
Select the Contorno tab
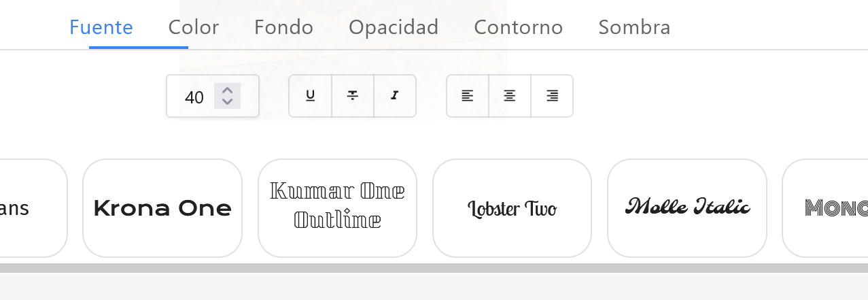click(519, 27)
